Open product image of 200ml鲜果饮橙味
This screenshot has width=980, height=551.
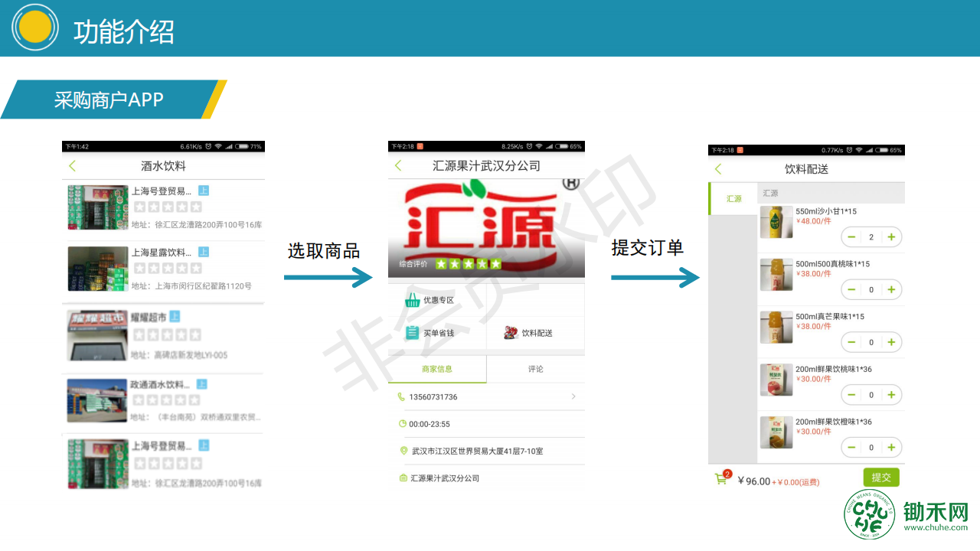click(x=776, y=432)
